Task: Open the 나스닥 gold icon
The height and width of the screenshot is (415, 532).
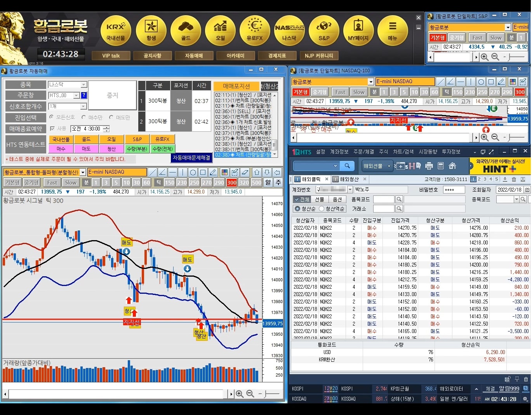Action: click(289, 31)
